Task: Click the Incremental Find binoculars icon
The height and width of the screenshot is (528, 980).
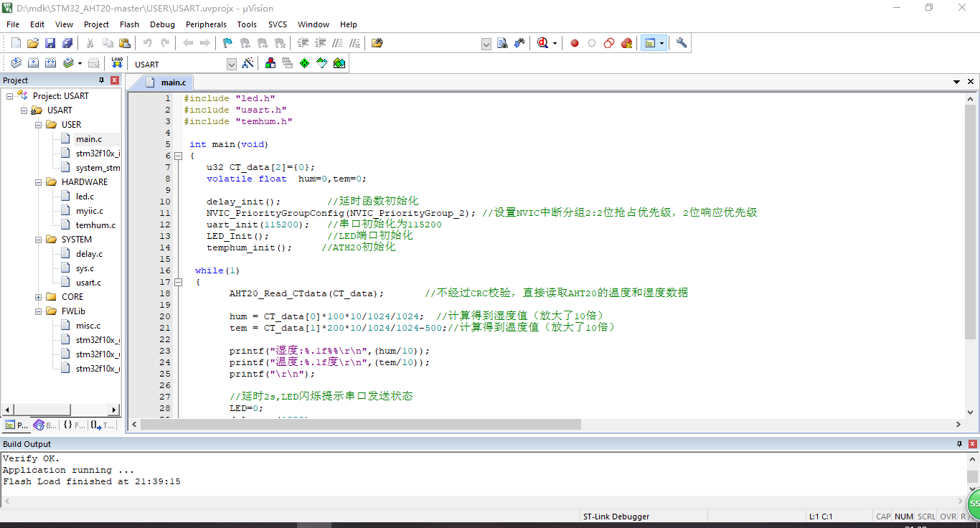Action: click(519, 43)
